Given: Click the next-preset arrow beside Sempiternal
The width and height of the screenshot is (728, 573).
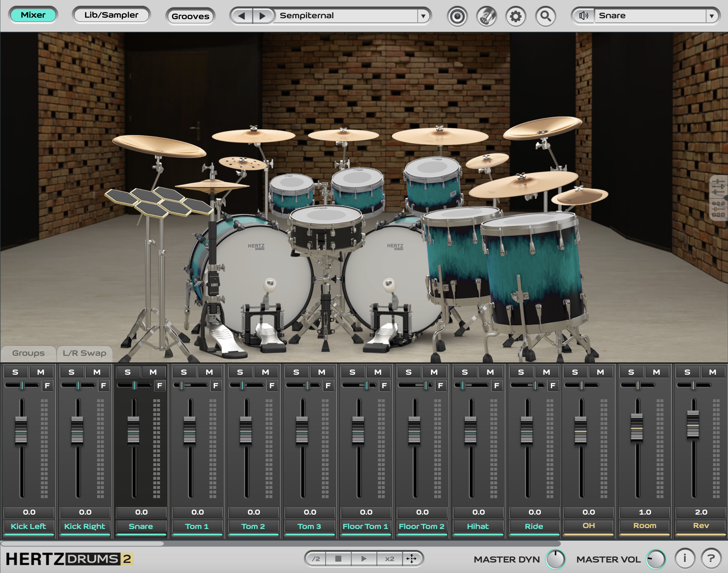Looking at the screenshot, I should pyautogui.click(x=263, y=16).
